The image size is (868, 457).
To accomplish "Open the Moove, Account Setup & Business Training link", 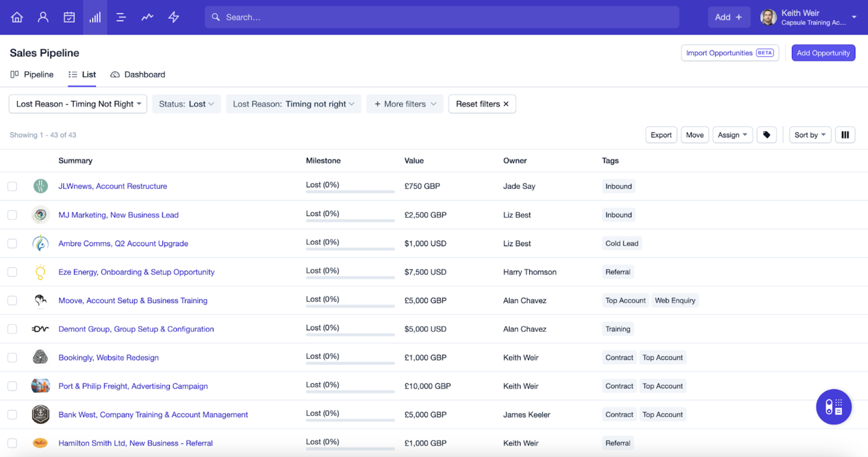I will 133,300.
